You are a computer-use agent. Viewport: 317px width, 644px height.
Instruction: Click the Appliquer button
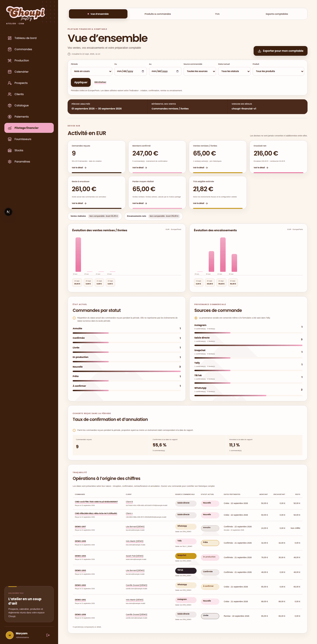[x=81, y=82]
